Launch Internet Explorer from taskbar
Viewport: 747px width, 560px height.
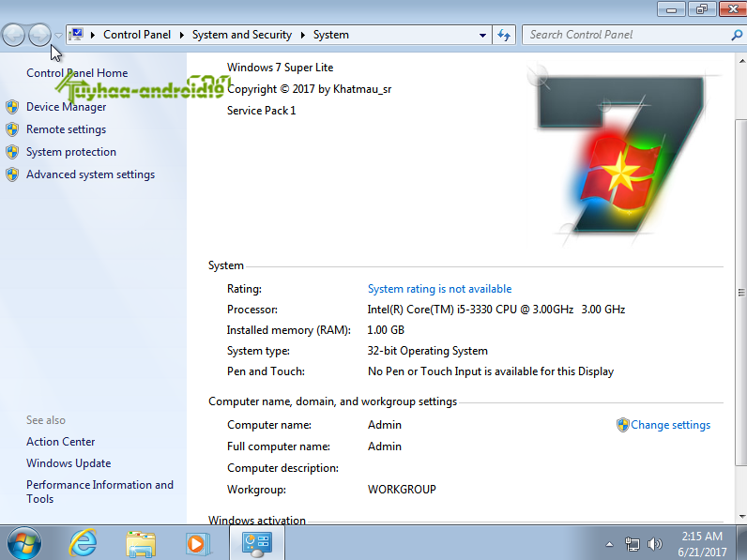tap(83, 543)
